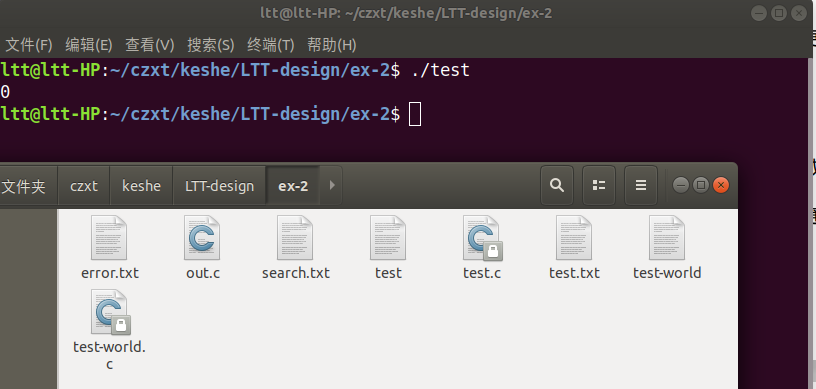
Task: Open the hamburger menu in file manager
Action: (641, 185)
